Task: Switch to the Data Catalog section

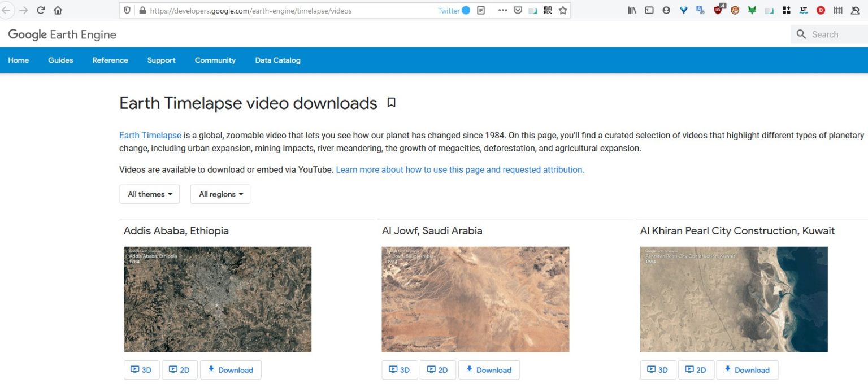Action: 277,60
